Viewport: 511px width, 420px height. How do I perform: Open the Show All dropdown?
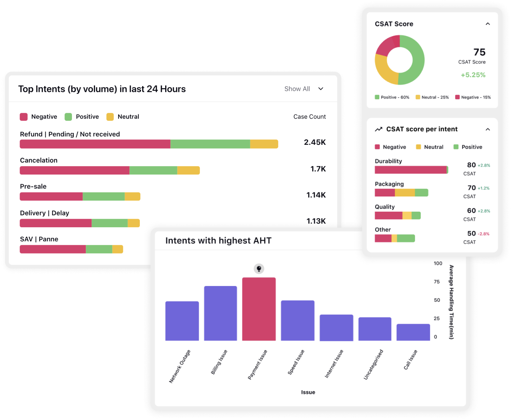(304, 89)
